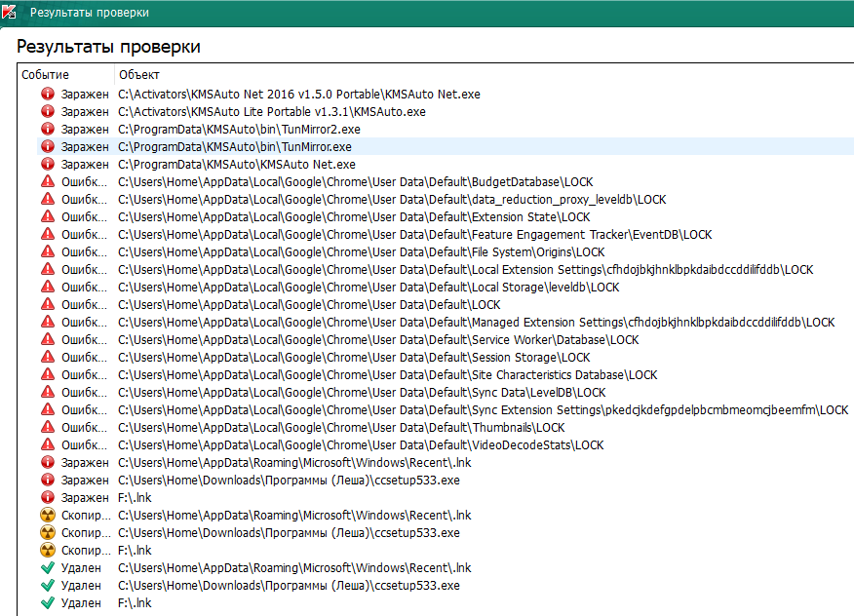
Task: Click the Удален label for ccsetup533.exe
Action: [x=81, y=586]
